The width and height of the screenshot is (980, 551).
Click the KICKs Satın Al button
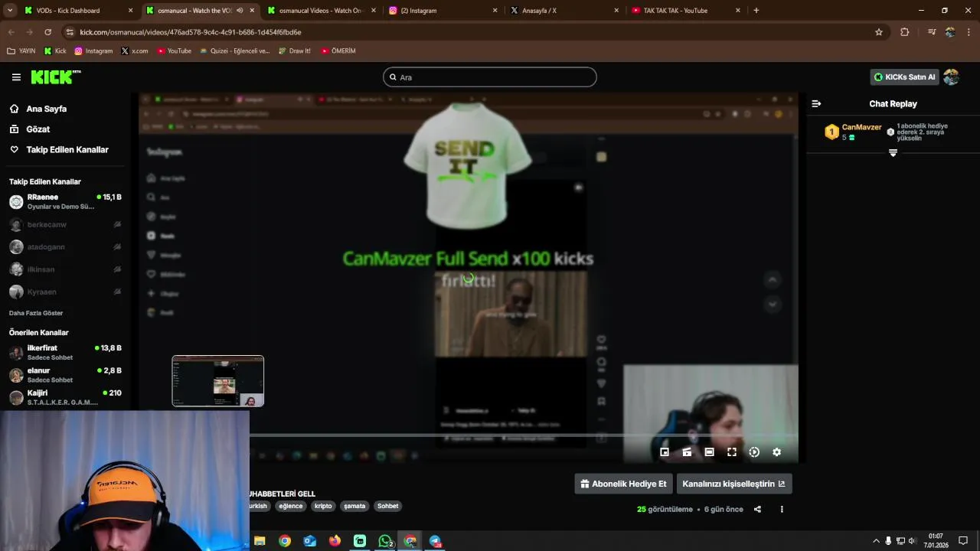904,77
